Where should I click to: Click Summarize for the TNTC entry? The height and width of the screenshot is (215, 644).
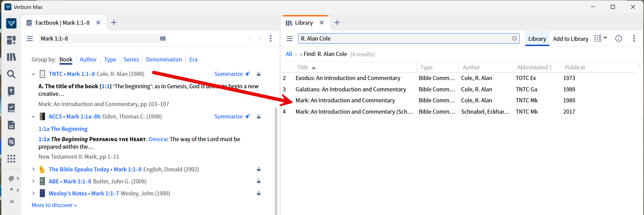click(x=232, y=74)
